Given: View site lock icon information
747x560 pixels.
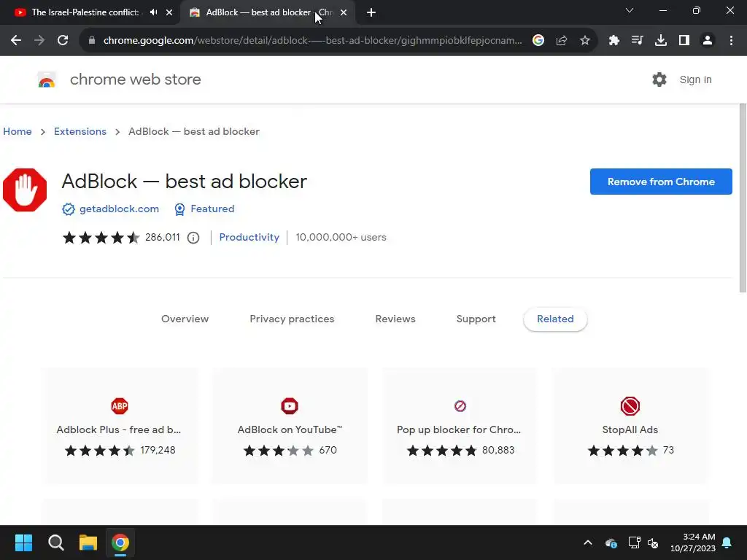Looking at the screenshot, I should point(92,41).
